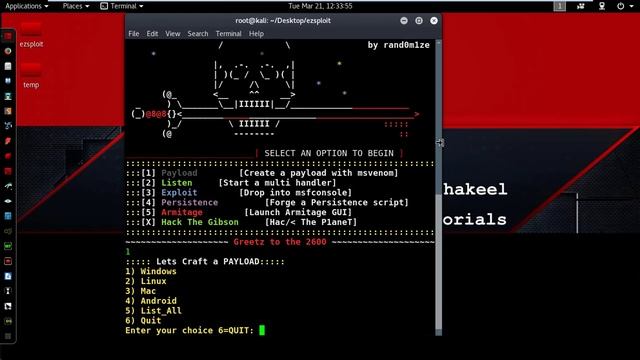Click the '4) Android' line

click(x=151, y=301)
